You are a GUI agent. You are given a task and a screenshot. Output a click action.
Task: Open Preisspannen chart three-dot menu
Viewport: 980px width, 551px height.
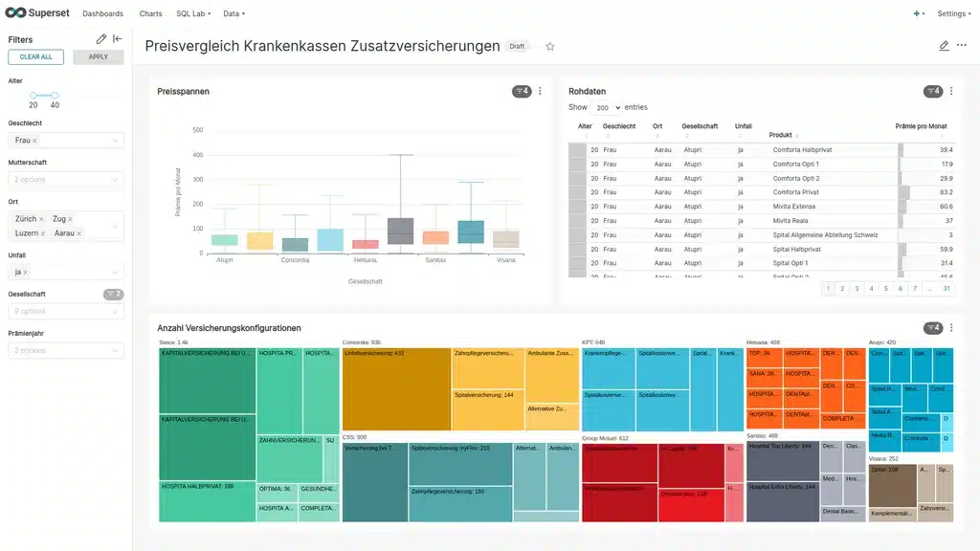click(540, 91)
